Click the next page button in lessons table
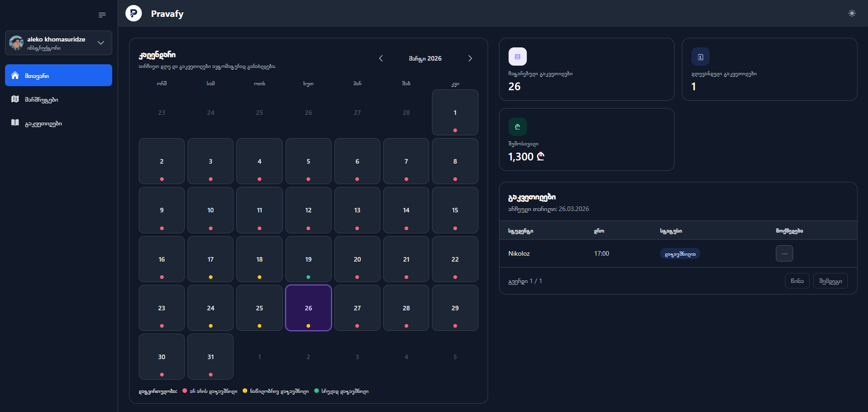Viewport: 868px width, 412px height. coord(830,281)
